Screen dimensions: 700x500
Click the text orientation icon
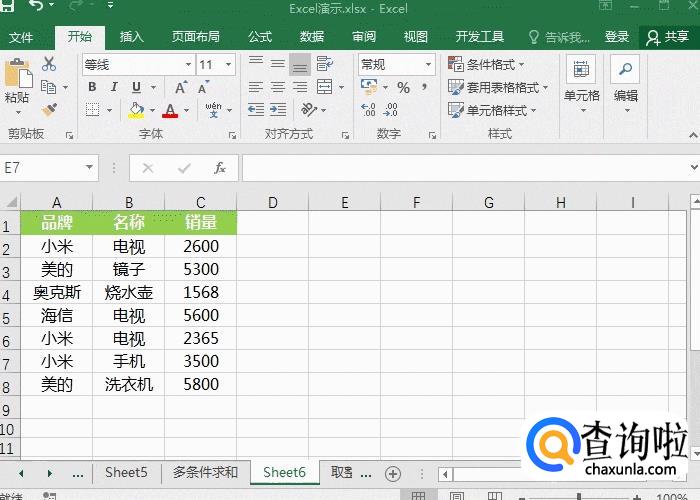pyautogui.click(x=309, y=109)
